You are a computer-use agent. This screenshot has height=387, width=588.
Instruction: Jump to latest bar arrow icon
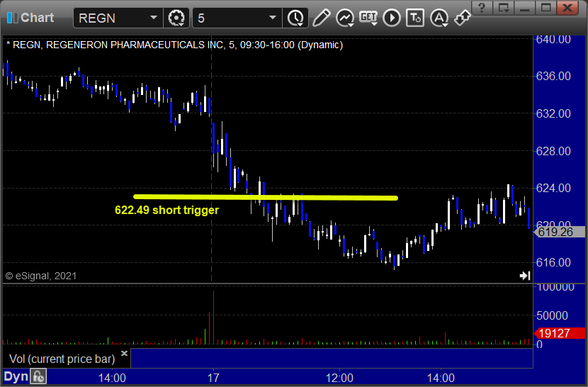coord(525,276)
